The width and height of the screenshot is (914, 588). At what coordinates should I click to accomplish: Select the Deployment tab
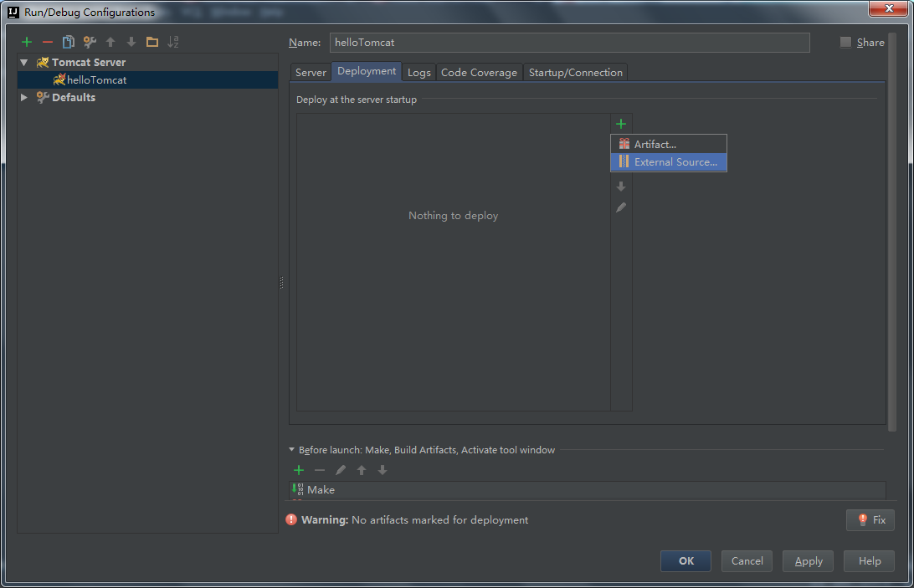coord(367,71)
